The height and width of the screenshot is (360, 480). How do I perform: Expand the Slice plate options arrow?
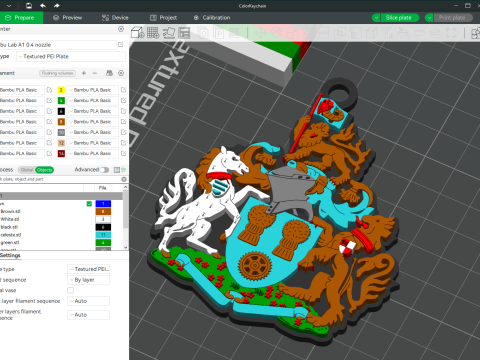pyautogui.click(x=376, y=18)
